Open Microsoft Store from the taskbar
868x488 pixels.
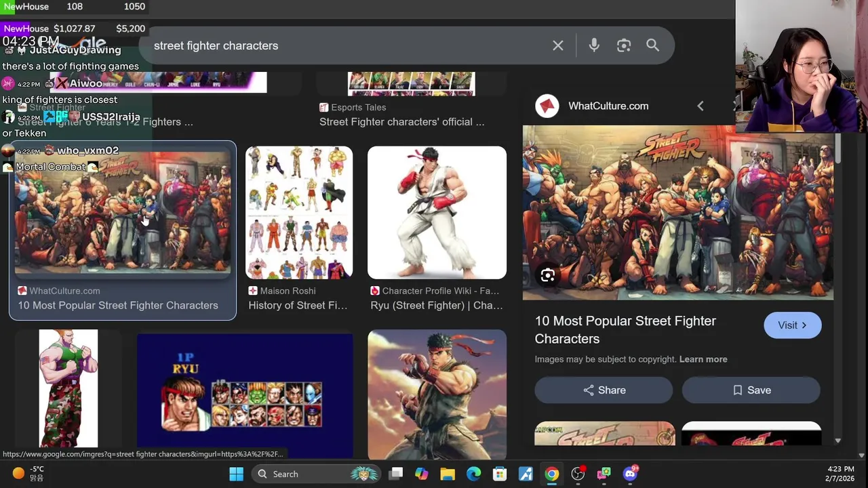pyautogui.click(x=500, y=474)
